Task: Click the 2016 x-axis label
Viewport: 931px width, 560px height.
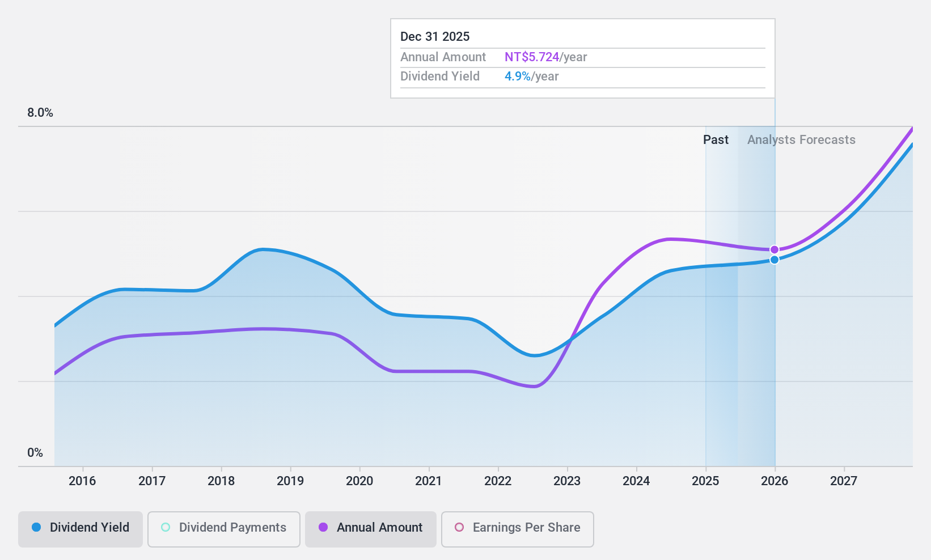Action: pos(82,481)
